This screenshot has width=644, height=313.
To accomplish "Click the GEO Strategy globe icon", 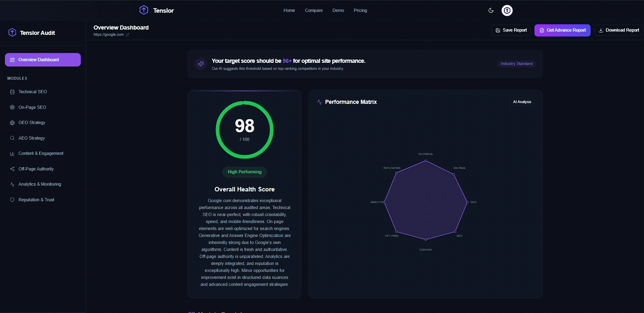I will pyautogui.click(x=12, y=123).
